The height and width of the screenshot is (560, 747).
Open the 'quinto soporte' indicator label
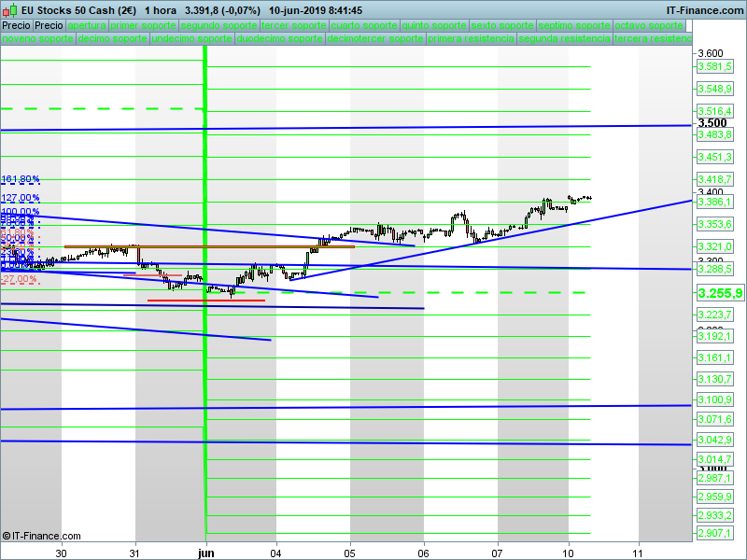coord(432,26)
